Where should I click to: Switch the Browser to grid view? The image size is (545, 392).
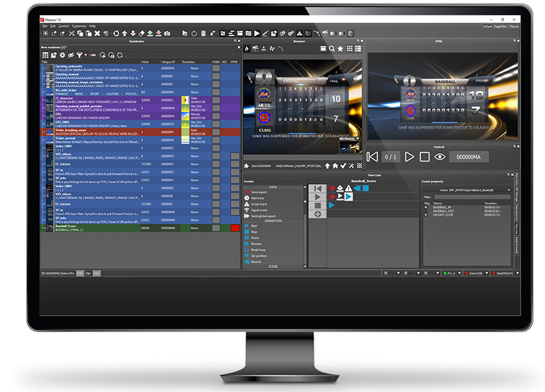pyautogui.click(x=348, y=49)
